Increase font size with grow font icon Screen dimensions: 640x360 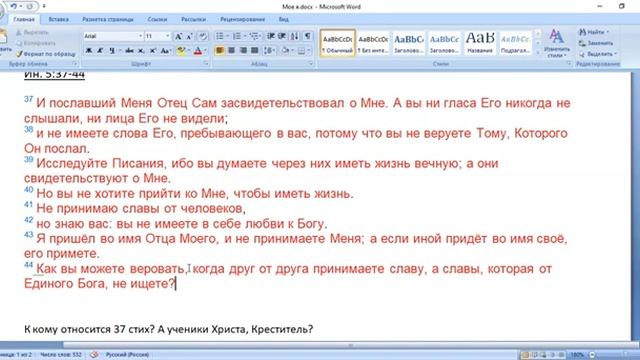[x=178, y=36]
